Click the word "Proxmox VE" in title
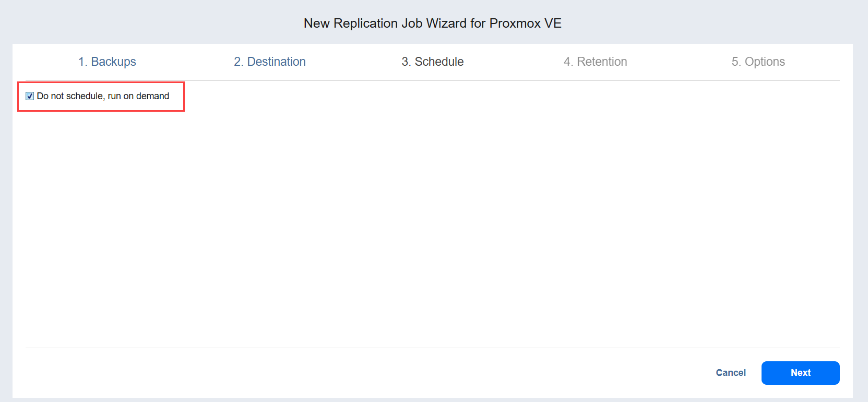Viewport: 868px width, 402px height. (x=525, y=23)
